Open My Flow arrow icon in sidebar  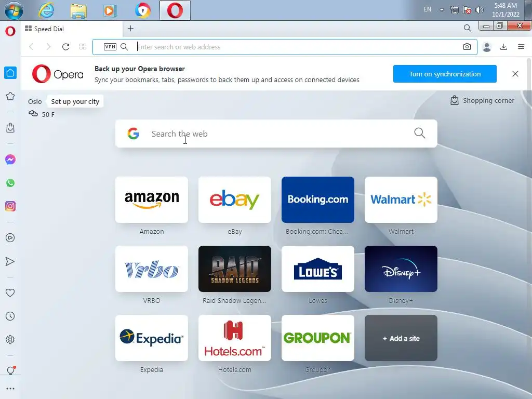click(10, 261)
